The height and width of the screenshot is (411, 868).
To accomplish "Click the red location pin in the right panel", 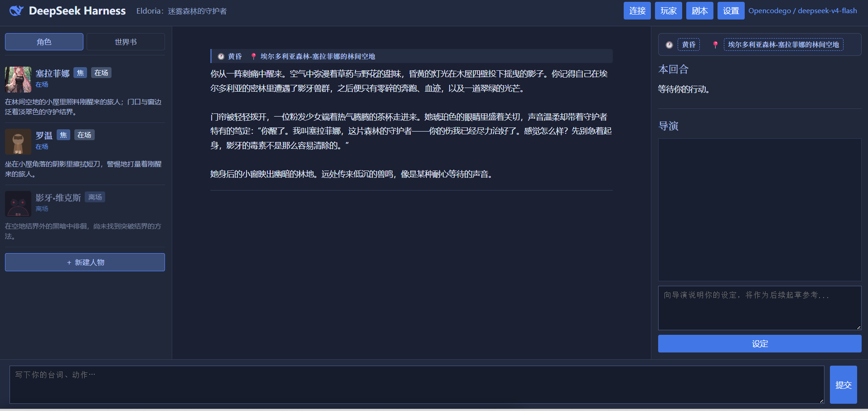I will pyautogui.click(x=715, y=45).
